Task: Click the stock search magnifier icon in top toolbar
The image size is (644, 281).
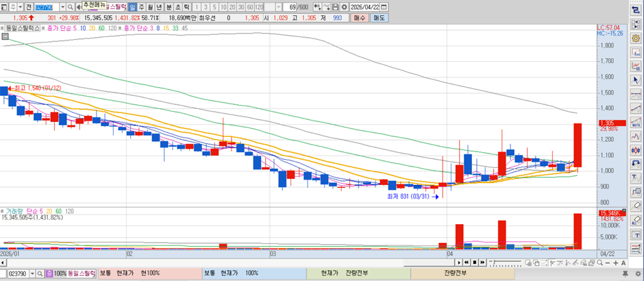Action: (x=71, y=7)
